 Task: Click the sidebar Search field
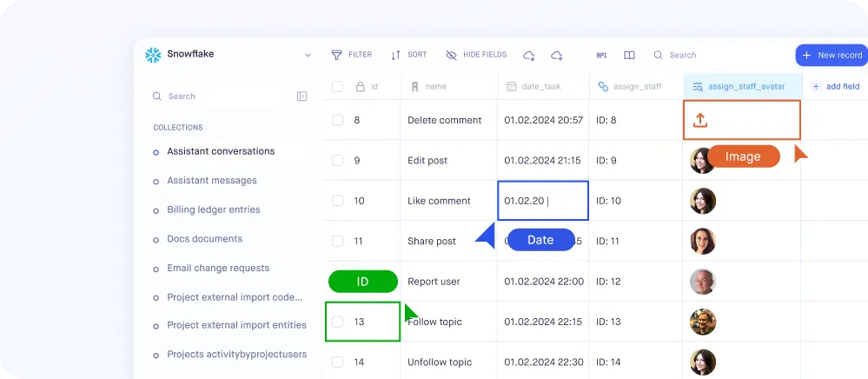tap(215, 96)
